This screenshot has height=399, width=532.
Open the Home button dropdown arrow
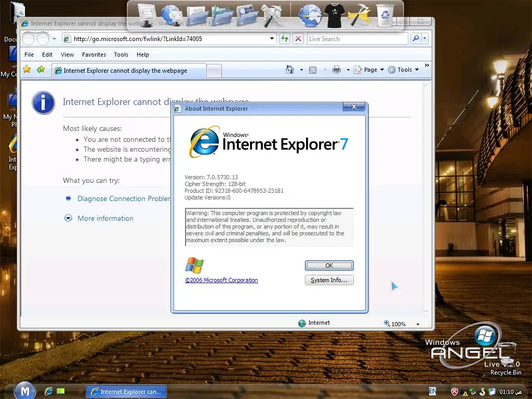pyautogui.click(x=301, y=70)
